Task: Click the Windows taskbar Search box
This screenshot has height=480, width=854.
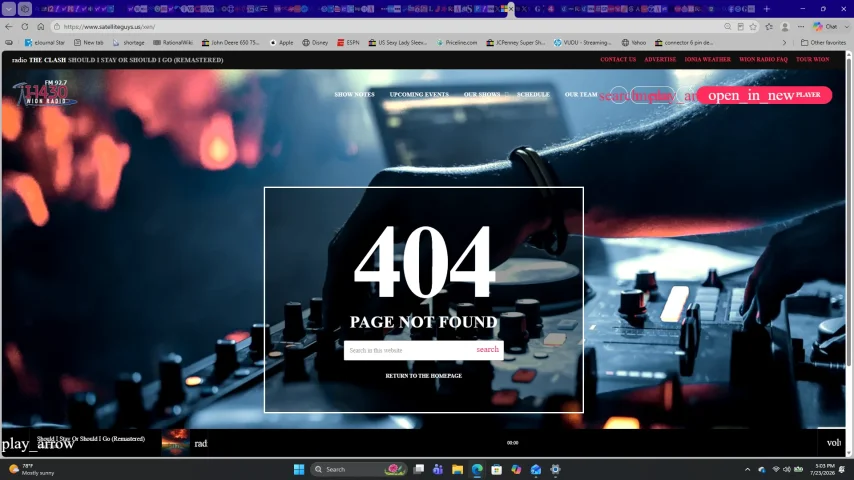Action: (358, 469)
